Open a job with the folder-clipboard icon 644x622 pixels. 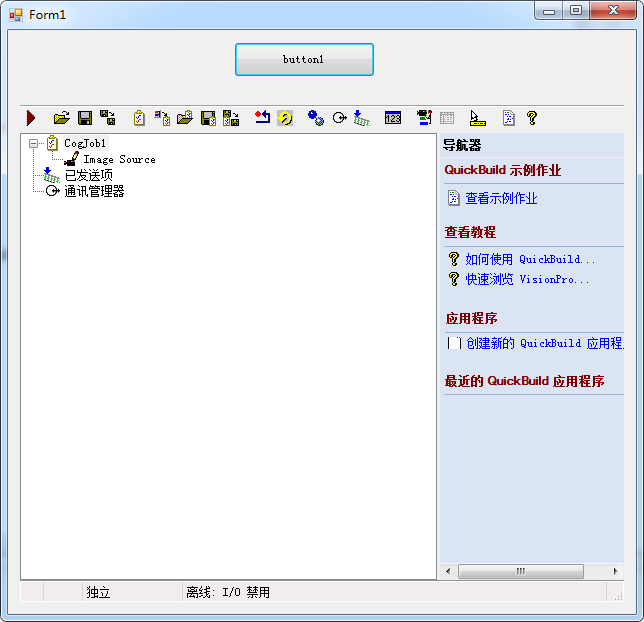pyautogui.click(x=185, y=118)
